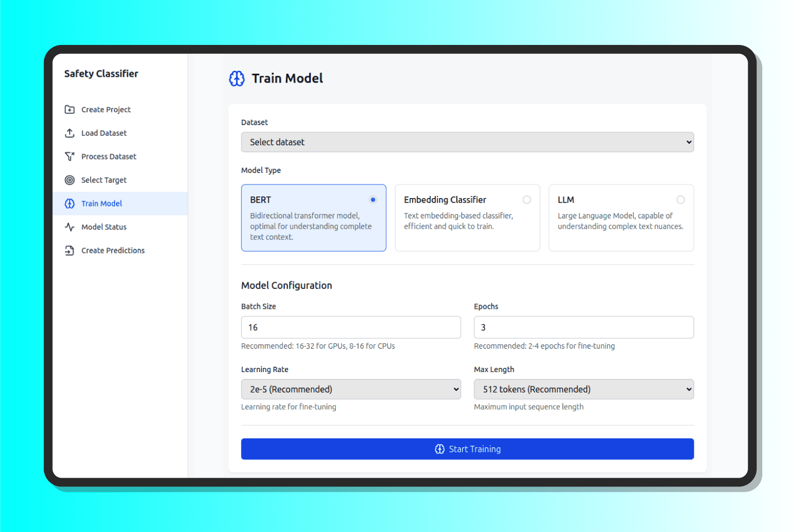The image size is (801, 532).
Task: Click the brain icon beside Train Model heading
Action: click(x=237, y=79)
